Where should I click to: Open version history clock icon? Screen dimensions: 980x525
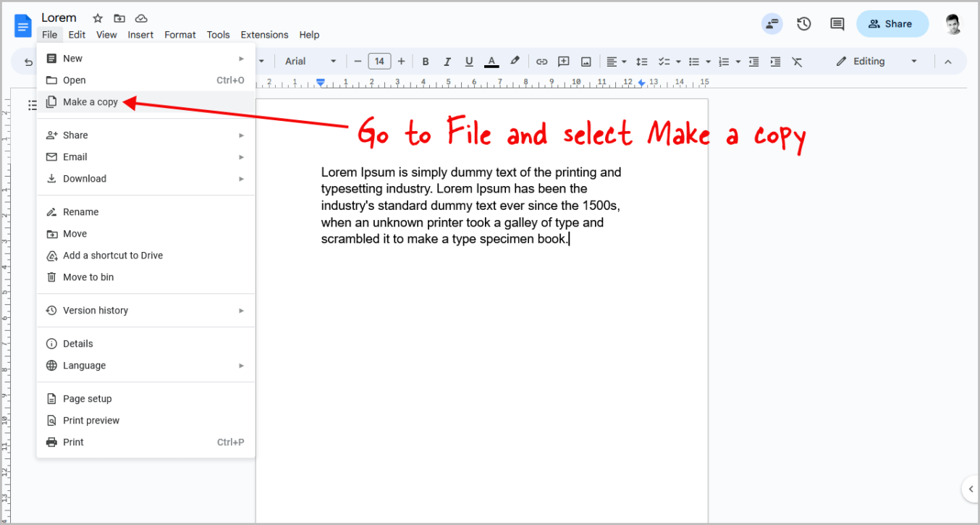coord(804,24)
